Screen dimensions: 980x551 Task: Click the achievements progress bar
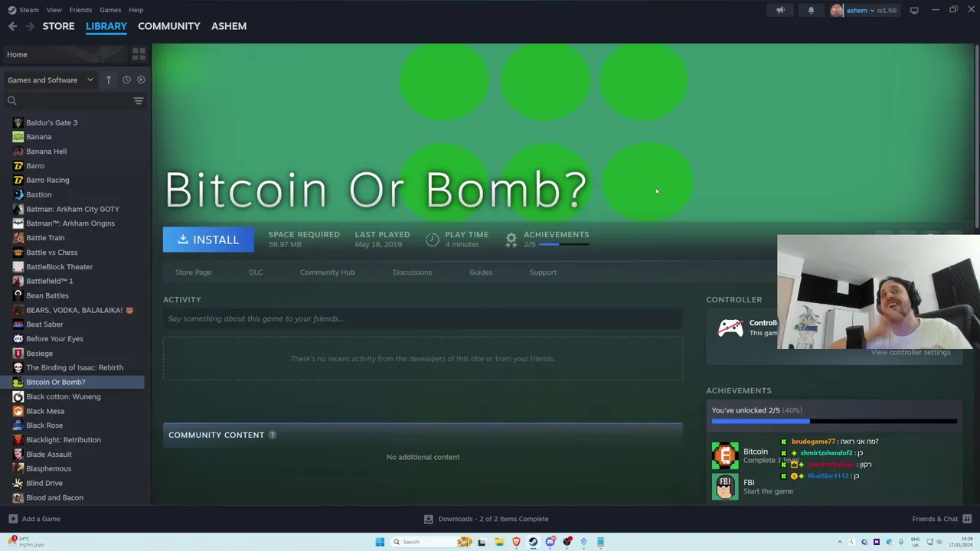tap(835, 421)
